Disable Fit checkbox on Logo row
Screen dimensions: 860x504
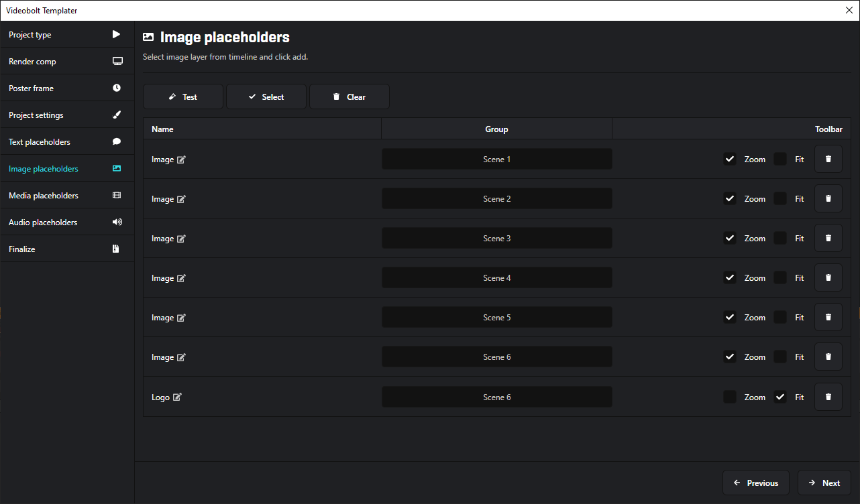click(x=780, y=397)
